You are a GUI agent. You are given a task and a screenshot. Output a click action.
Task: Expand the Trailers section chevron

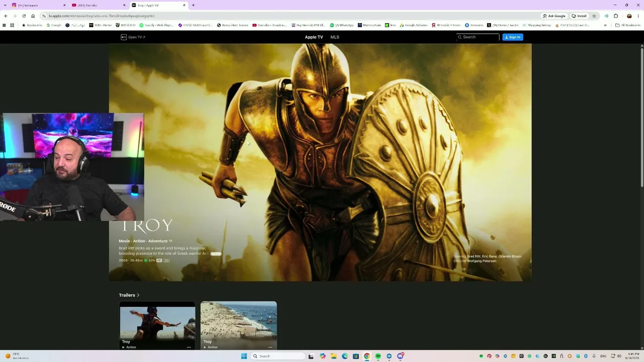coord(138,295)
